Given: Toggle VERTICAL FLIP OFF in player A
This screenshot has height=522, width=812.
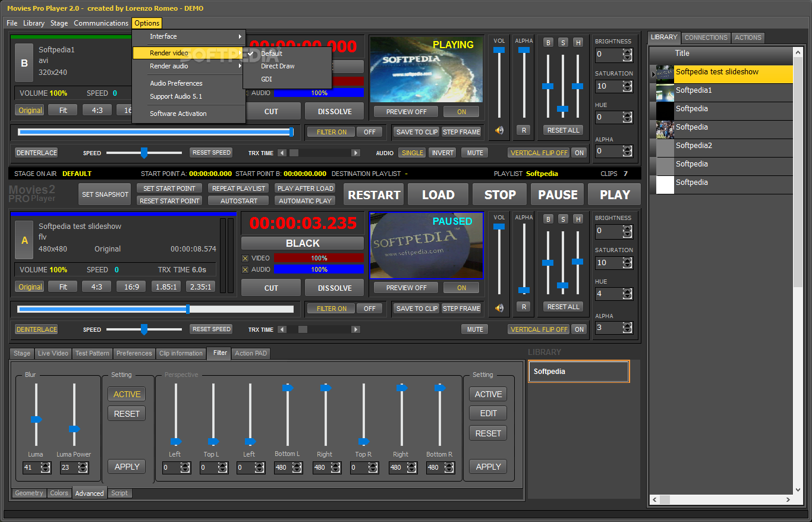Looking at the screenshot, I should [539, 329].
